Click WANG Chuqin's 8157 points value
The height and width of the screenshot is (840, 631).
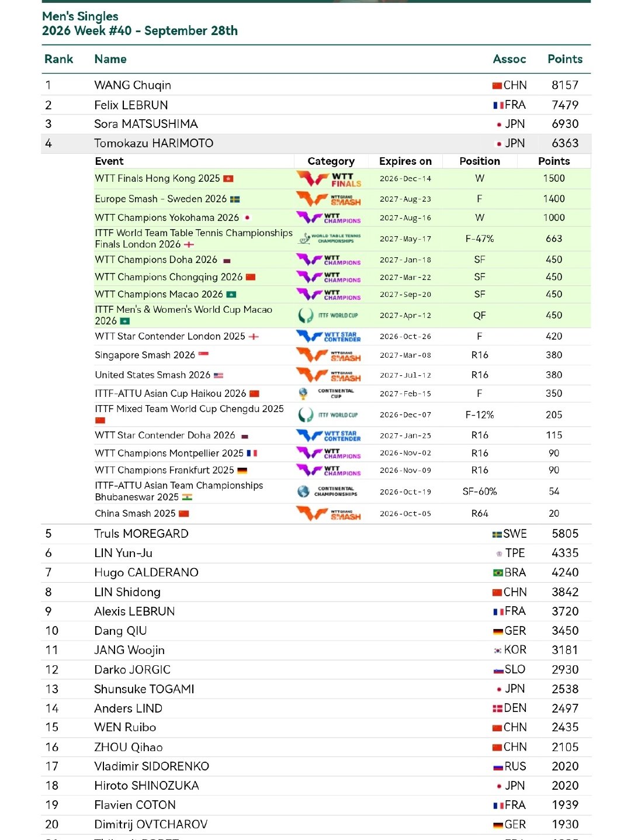(x=565, y=85)
